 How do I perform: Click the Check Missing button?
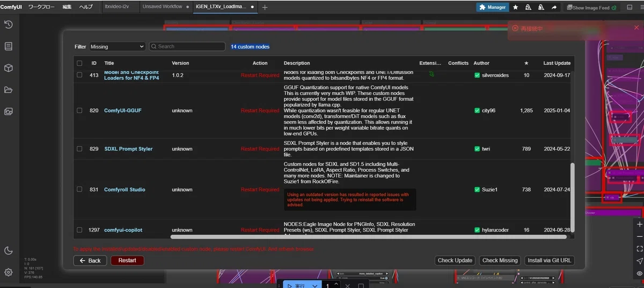pyautogui.click(x=500, y=261)
